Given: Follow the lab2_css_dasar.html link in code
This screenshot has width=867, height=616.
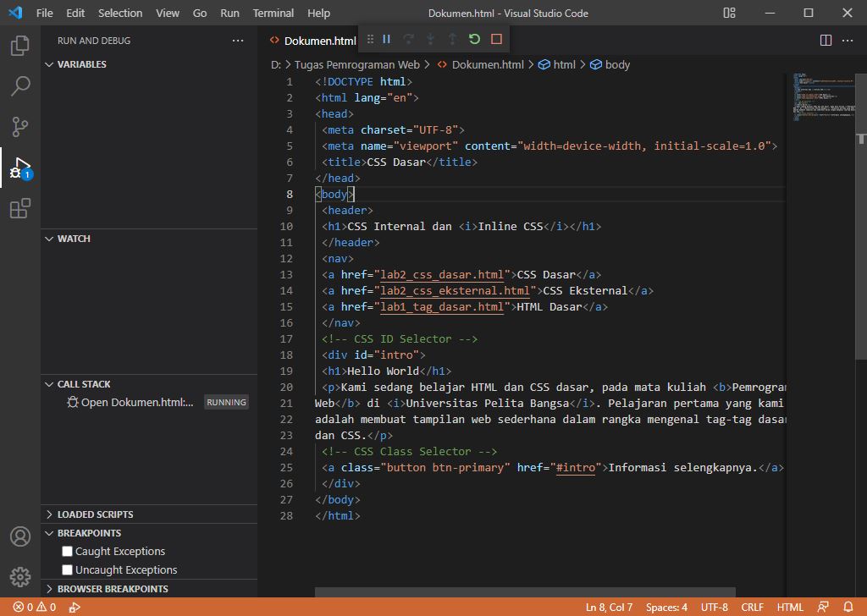Looking at the screenshot, I should [x=442, y=274].
